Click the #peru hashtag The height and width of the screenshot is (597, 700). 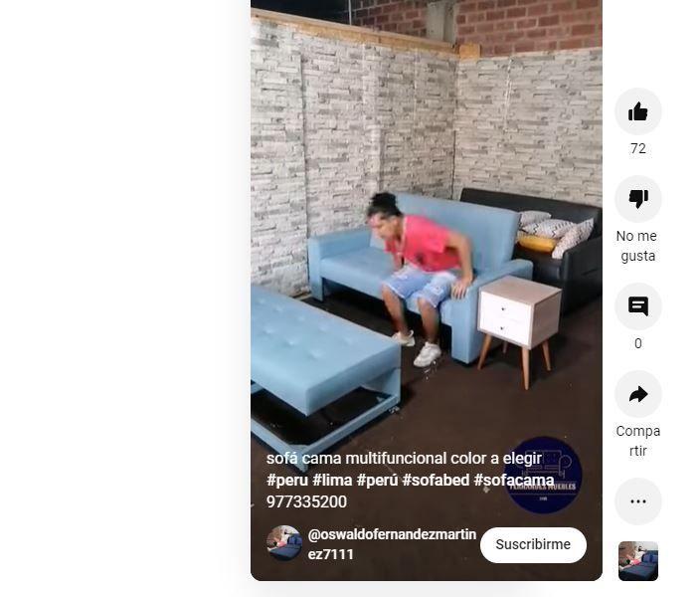pyautogui.click(x=287, y=481)
